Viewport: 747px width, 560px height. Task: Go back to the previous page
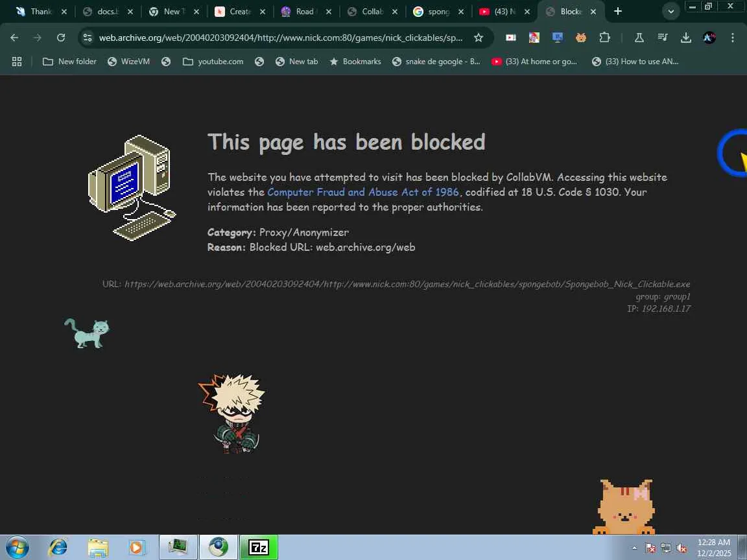point(14,38)
